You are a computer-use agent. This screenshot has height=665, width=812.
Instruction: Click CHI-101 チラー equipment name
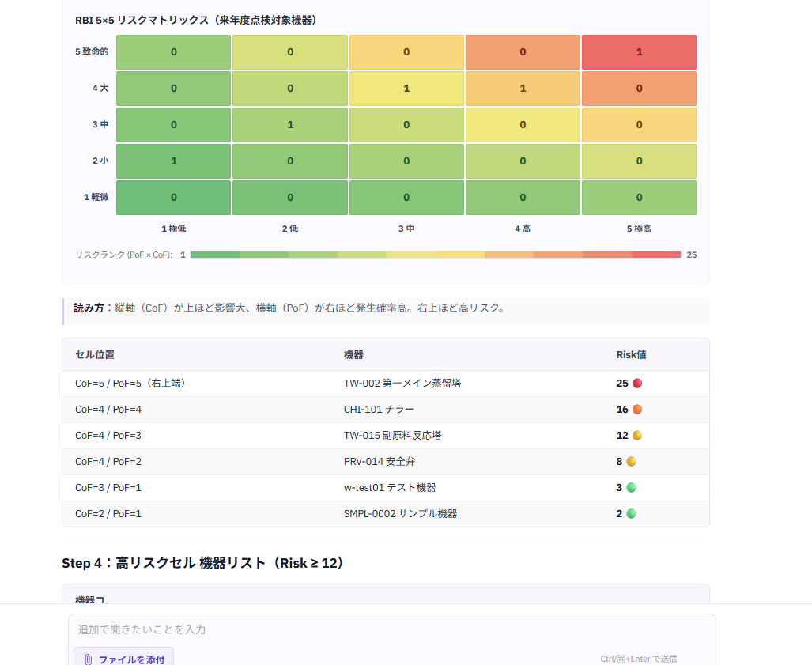pos(379,409)
